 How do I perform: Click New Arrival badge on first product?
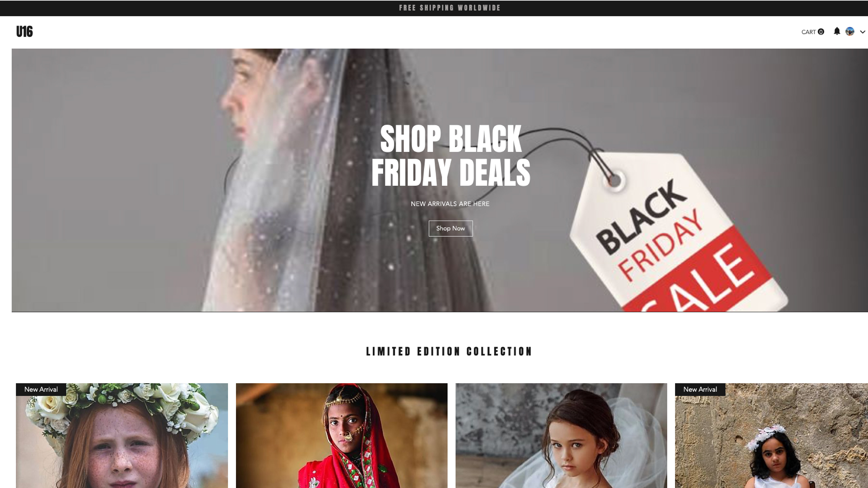(x=41, y=389)
